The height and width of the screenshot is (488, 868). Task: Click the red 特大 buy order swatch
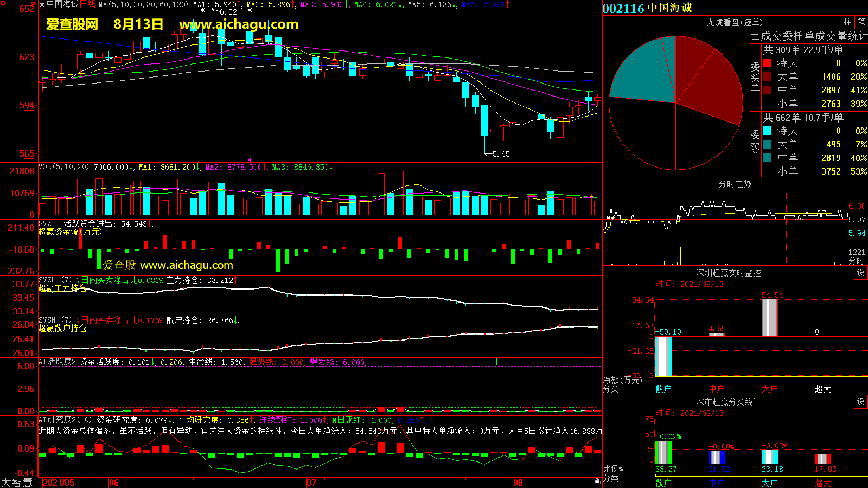pos(767,63)
